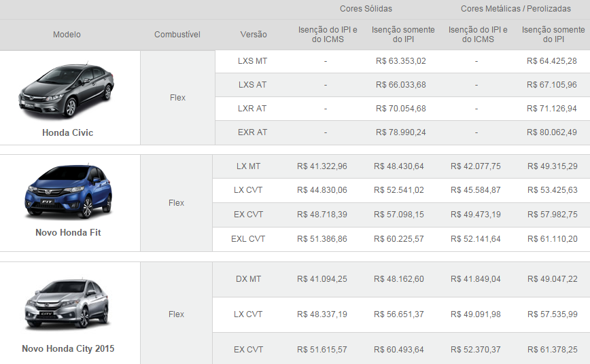This screenshot has width=590, height=364.
Task: Click price R$ 57.098,15
Action: click(x=399, y=215)
